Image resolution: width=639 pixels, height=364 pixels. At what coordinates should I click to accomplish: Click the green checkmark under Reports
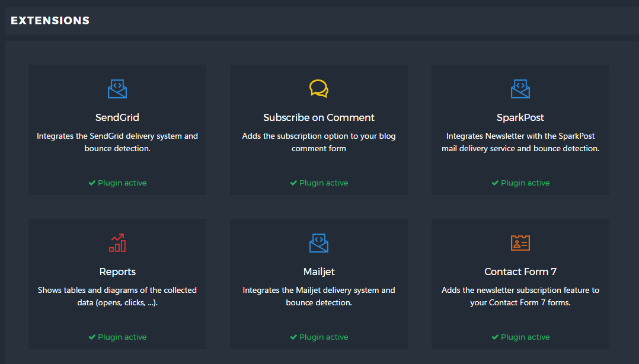(x=92, y=337)
